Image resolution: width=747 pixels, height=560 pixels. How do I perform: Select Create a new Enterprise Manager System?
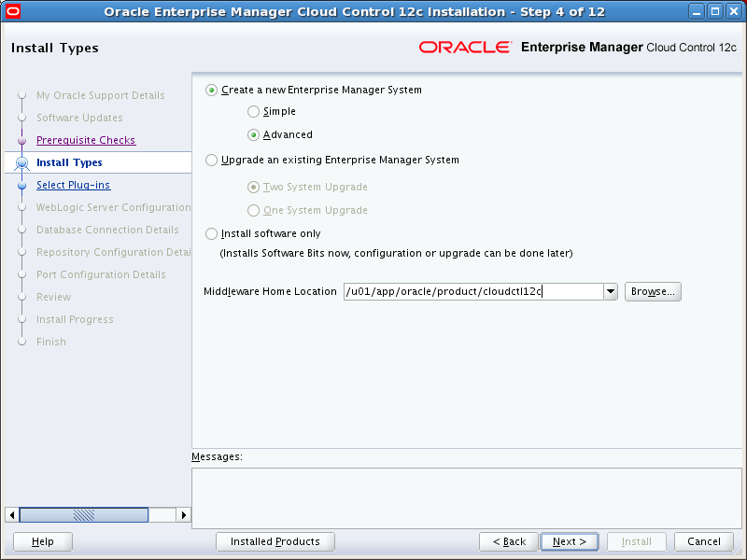click(x=212, y=90)
